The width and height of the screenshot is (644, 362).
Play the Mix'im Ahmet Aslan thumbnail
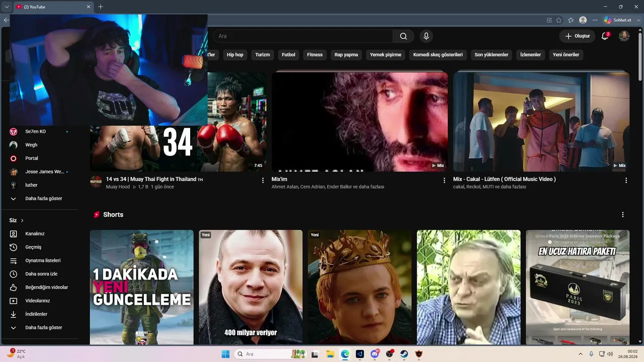(360, 122)
